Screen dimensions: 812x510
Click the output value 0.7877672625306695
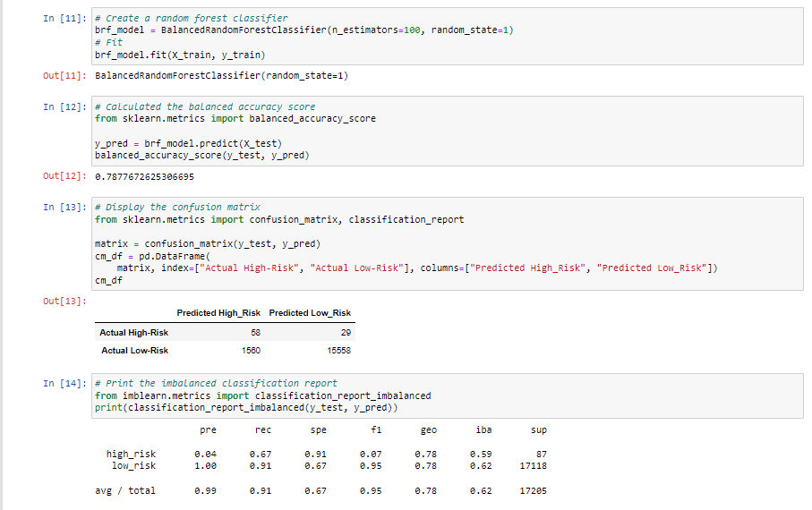144,177
